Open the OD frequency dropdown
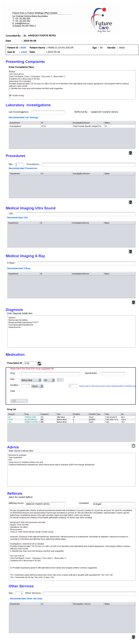This screenshot has height=644, width=139. tap(49, 380)
